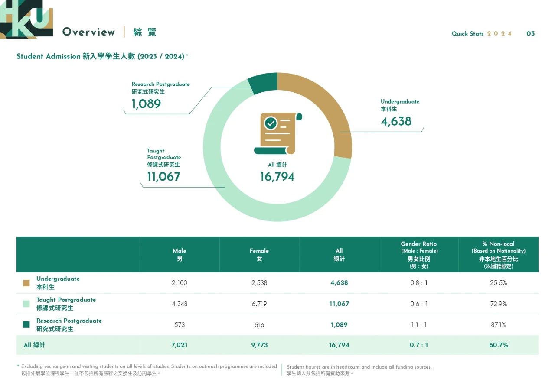
Task: Click the % Non-local column header
Action: coord(498,255)
